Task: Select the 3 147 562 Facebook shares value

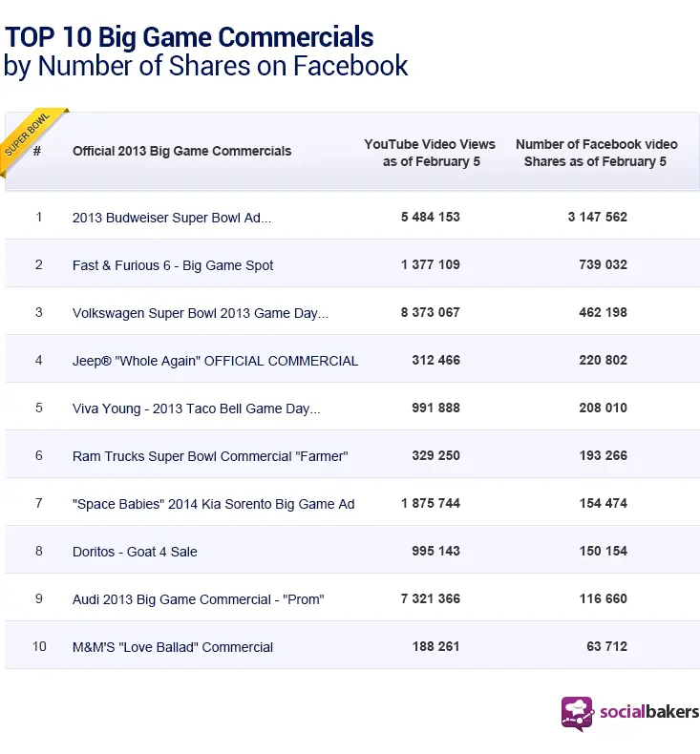Action: 597,218
